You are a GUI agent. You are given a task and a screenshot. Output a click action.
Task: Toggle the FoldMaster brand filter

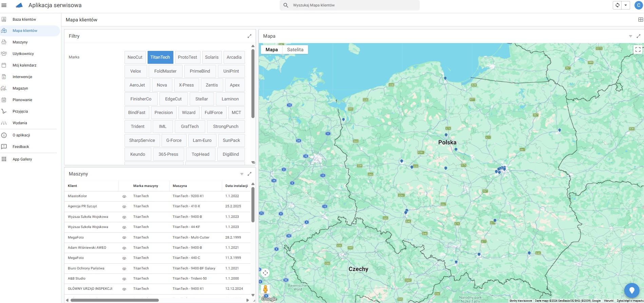point(165,71)
